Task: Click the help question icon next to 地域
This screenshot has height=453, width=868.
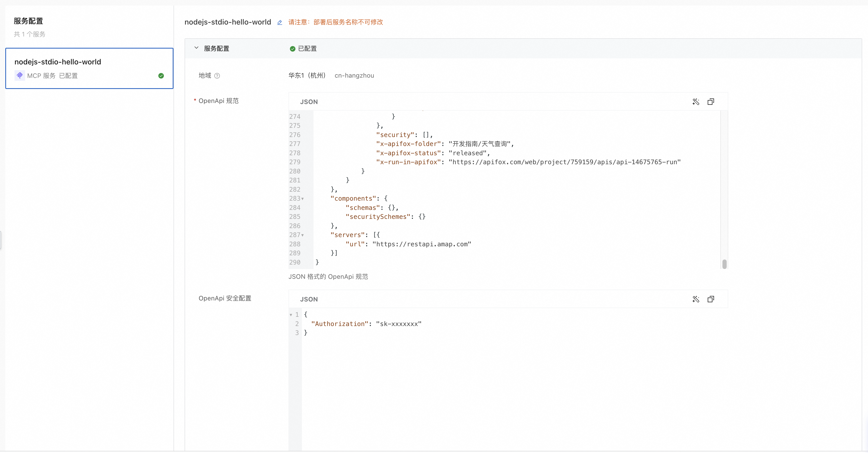Action: 217,76
